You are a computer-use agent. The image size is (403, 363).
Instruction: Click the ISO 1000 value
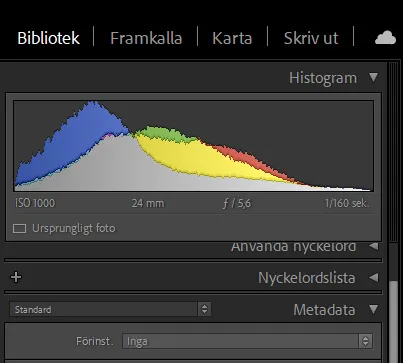(x=35, y=203)
